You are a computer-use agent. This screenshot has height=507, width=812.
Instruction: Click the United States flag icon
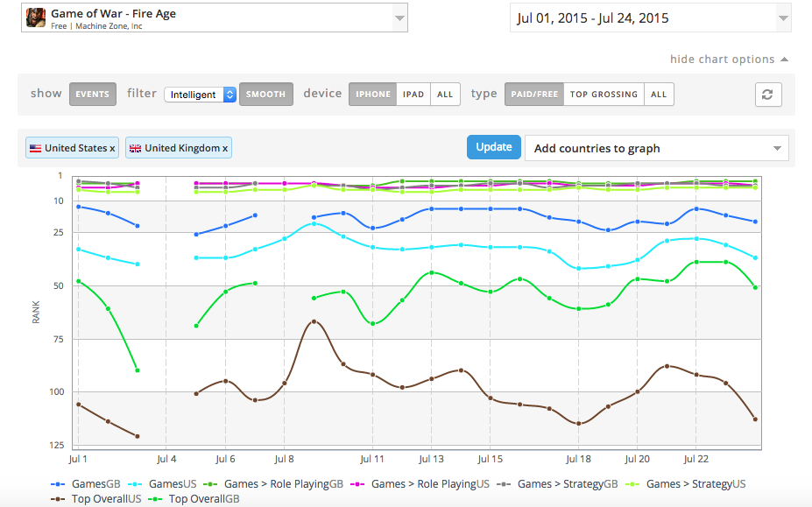[x=36, y=149]
